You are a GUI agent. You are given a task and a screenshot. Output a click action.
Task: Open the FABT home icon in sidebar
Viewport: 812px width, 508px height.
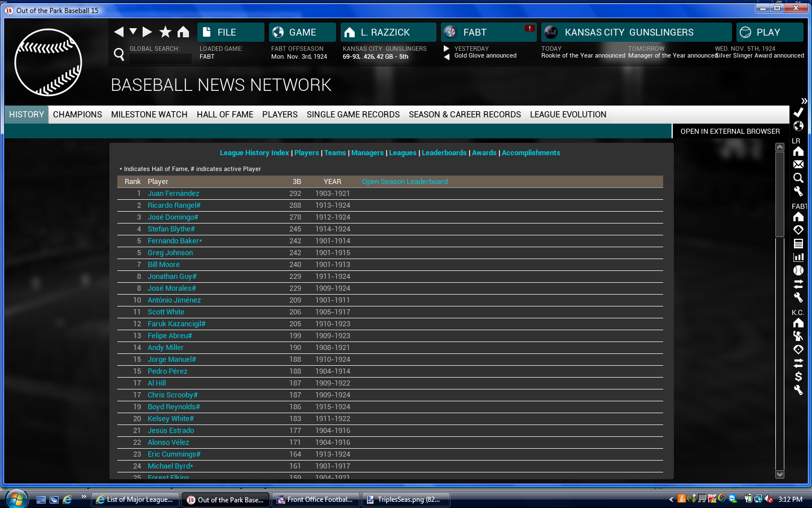tap(798, 217)
